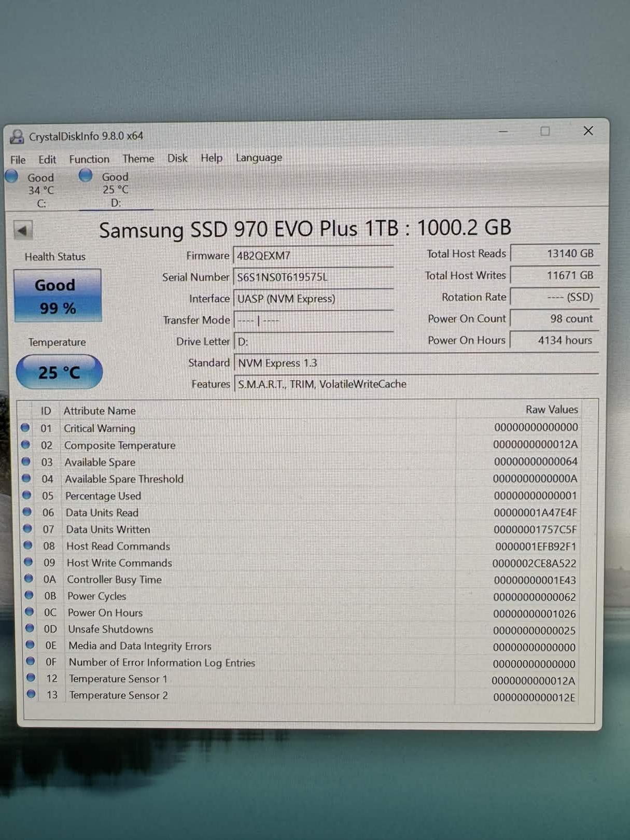Click the Good 99 % health status button
The image size is (630, 840).
tap(58, 296)
